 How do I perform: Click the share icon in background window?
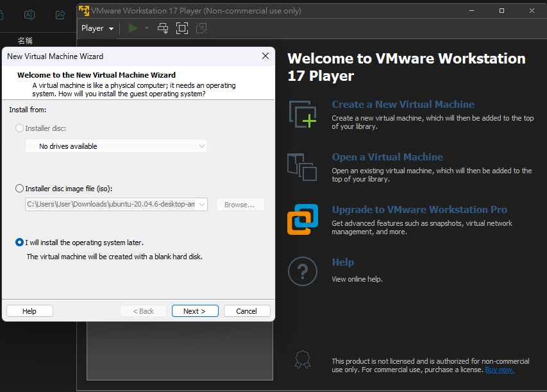click(x=60, y=15)
